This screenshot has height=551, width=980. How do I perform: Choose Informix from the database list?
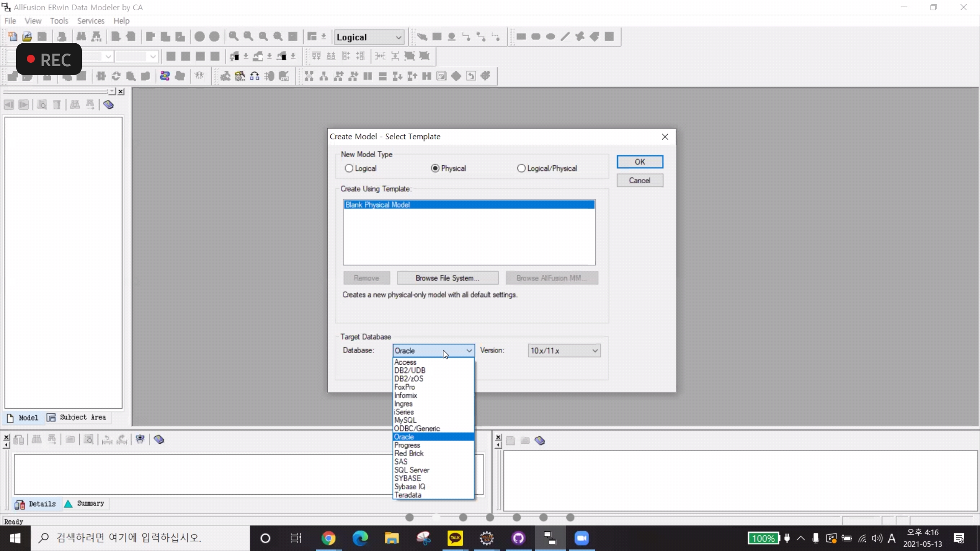(x=434, y=395)
